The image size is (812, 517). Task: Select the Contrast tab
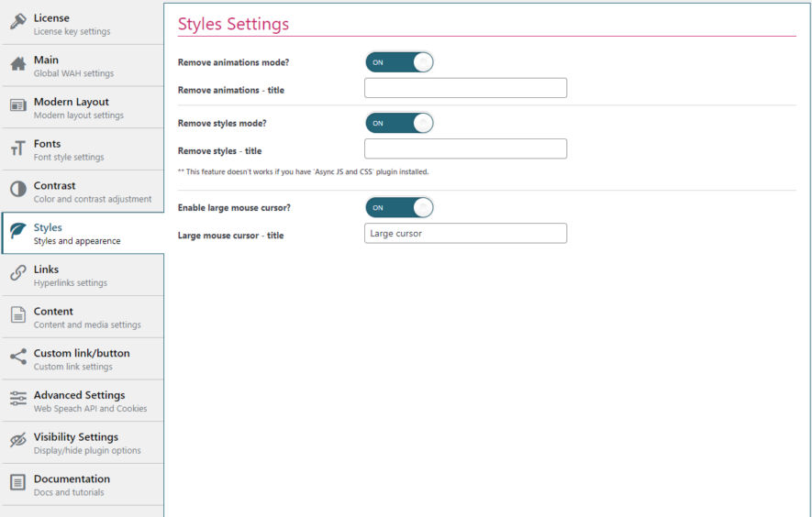point(83,192)
